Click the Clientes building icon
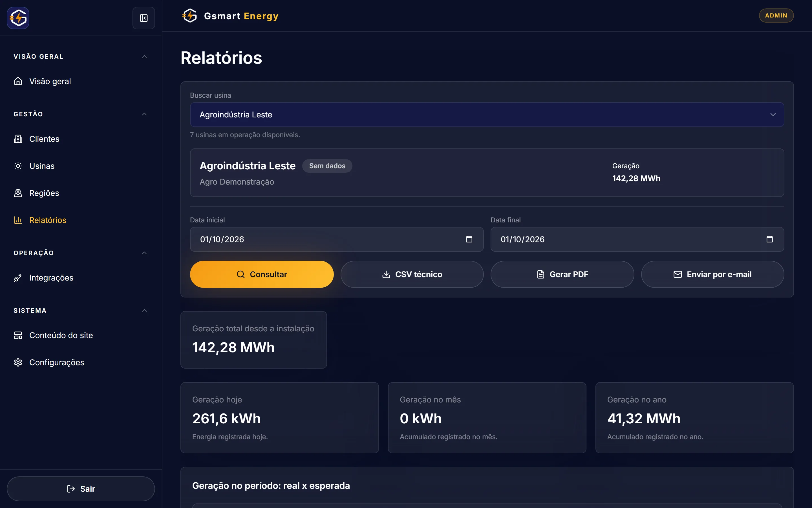This screenshot has width=812, height=508. (x=18, y=139)
